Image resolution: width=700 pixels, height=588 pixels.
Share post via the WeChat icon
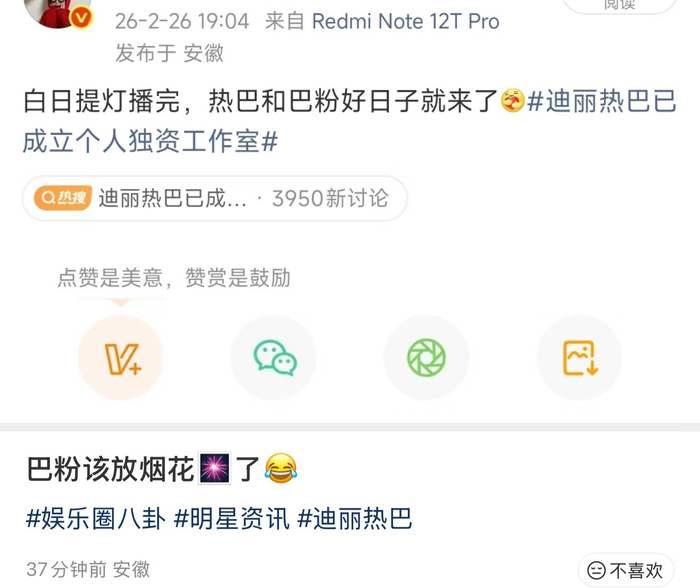[x=274, y=358]
